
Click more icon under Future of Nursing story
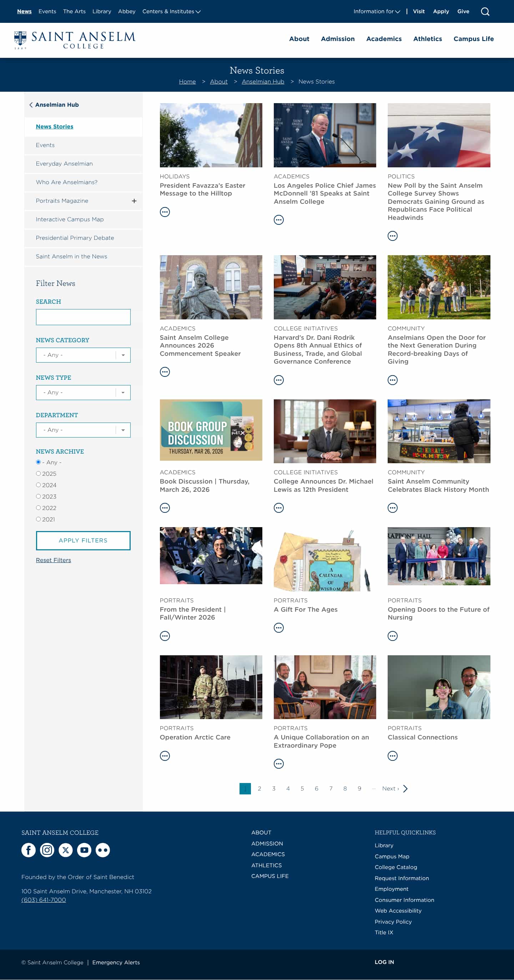tap(393, 636)
